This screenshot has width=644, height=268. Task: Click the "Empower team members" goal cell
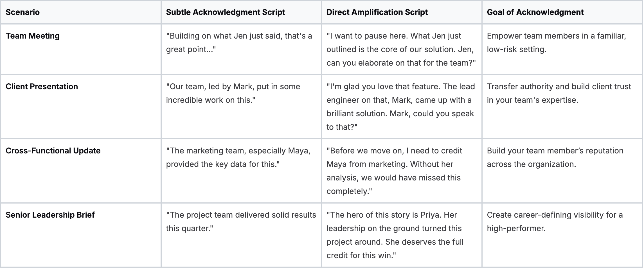(556, 43)
